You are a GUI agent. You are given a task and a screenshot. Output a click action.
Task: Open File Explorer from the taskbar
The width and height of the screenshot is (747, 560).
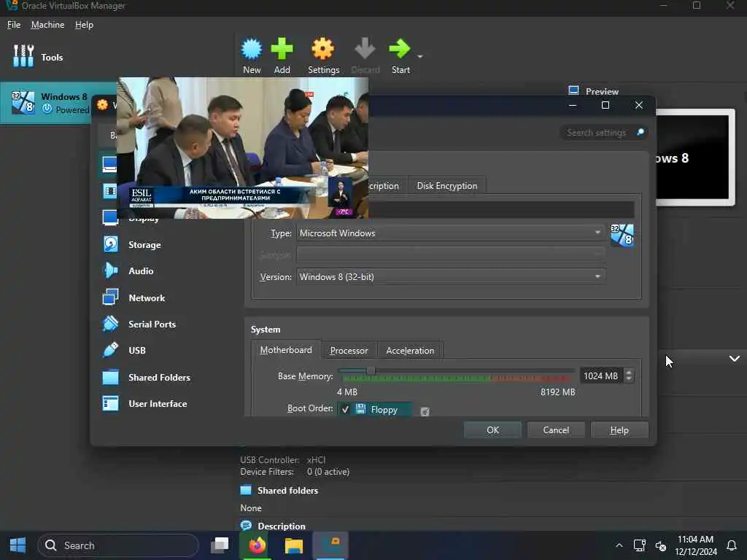tap(293, 545)
